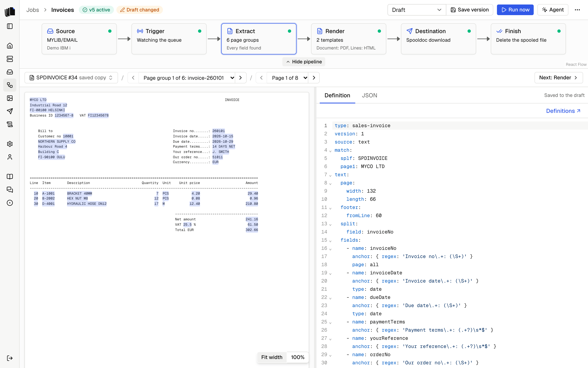Click the logout icon at sidebar bottom
The height and width of the screenshot is (368, 588).
pyautogui.click(x=10, y=358)
